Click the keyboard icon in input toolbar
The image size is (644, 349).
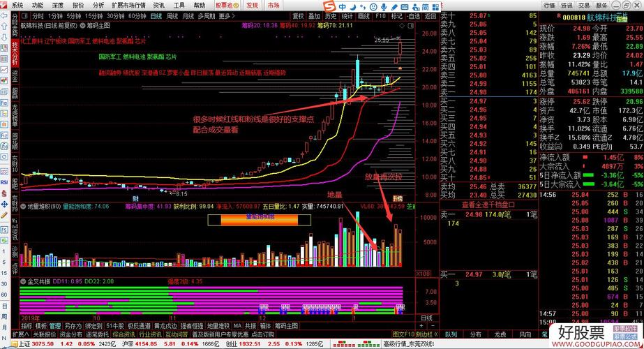(404, 7)
